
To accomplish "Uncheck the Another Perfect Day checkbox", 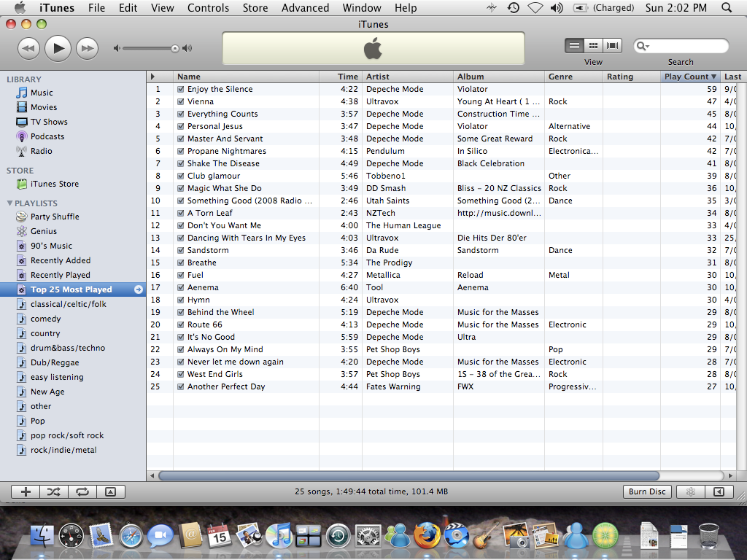I will click(x=181, y=386).
